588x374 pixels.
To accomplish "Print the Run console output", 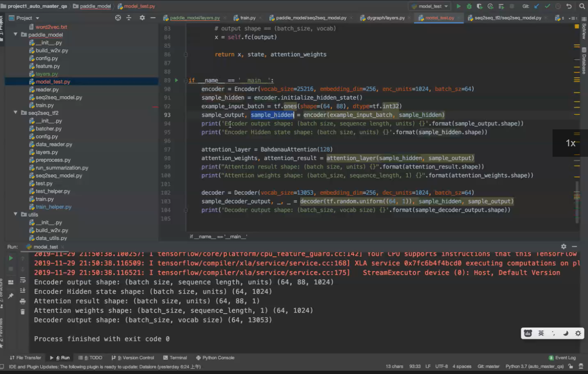I will (x=23, y=301).
